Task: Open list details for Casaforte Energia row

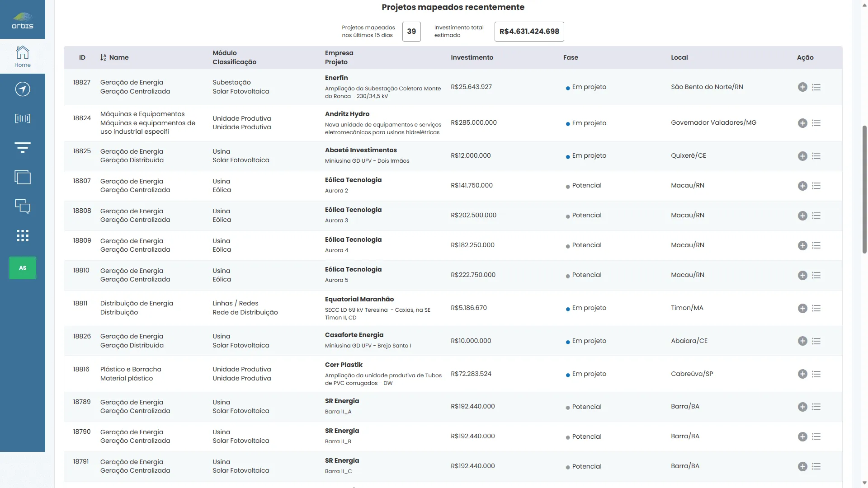Action: coord(816,341)
